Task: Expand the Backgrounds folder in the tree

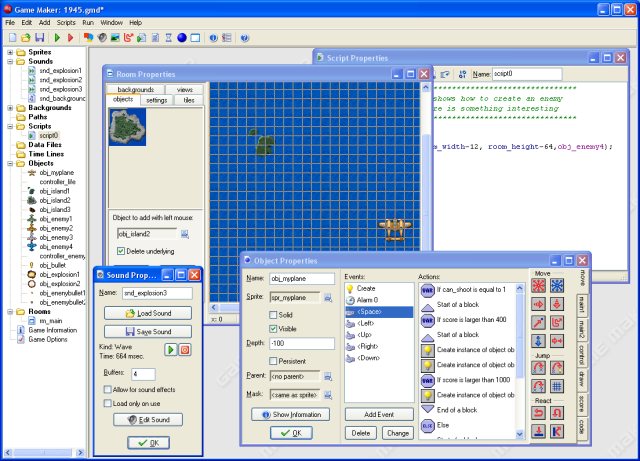Action: pos(10,108)
